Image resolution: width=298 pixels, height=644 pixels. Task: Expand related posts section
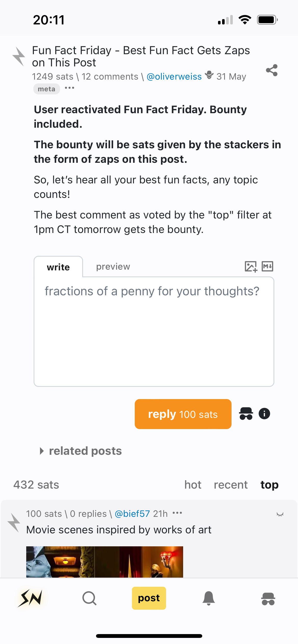click(x=81, y=451)
